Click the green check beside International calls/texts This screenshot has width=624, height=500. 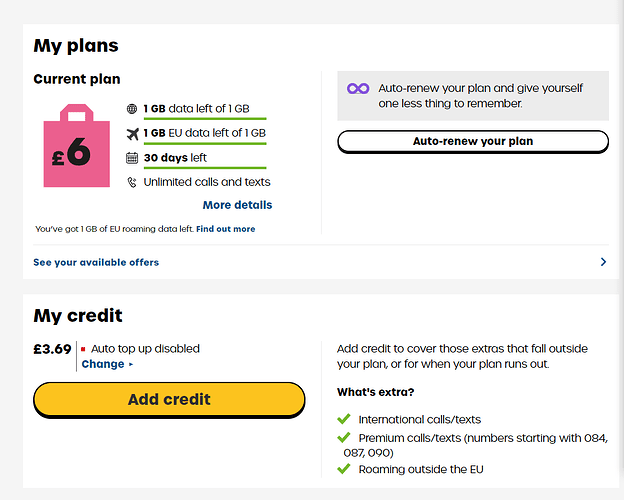click(344, 419)
